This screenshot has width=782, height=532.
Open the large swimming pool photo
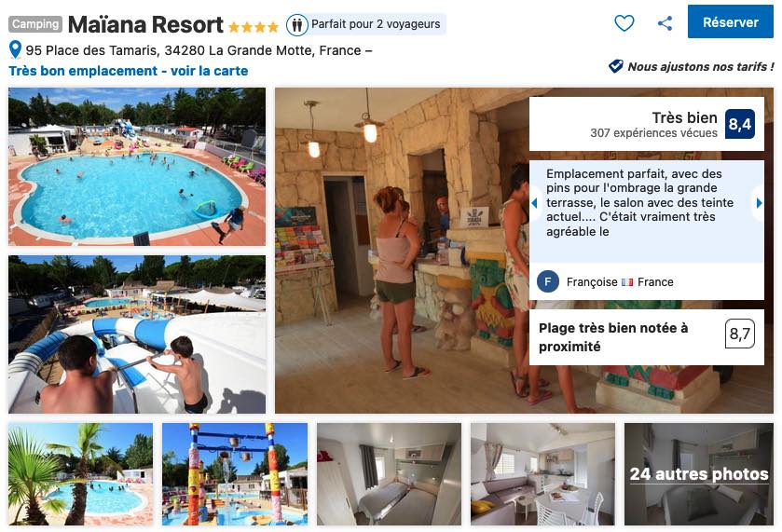tap(137, 167)
